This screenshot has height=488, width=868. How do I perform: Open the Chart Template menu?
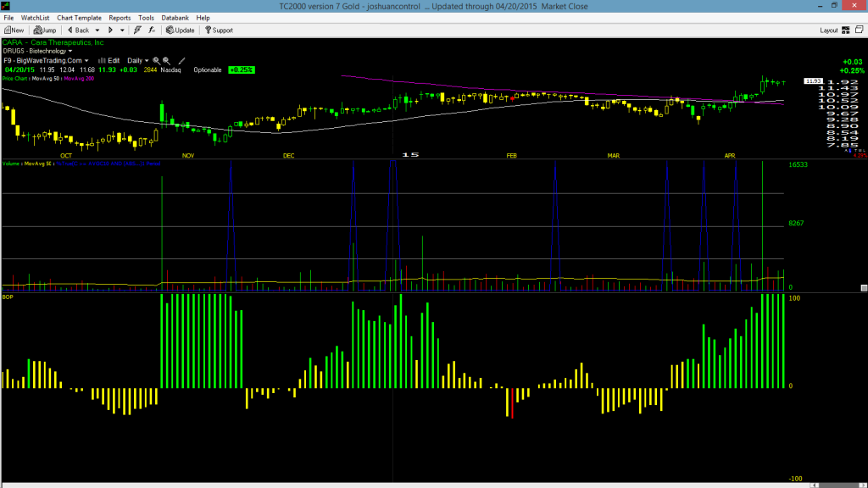[79, 18]
